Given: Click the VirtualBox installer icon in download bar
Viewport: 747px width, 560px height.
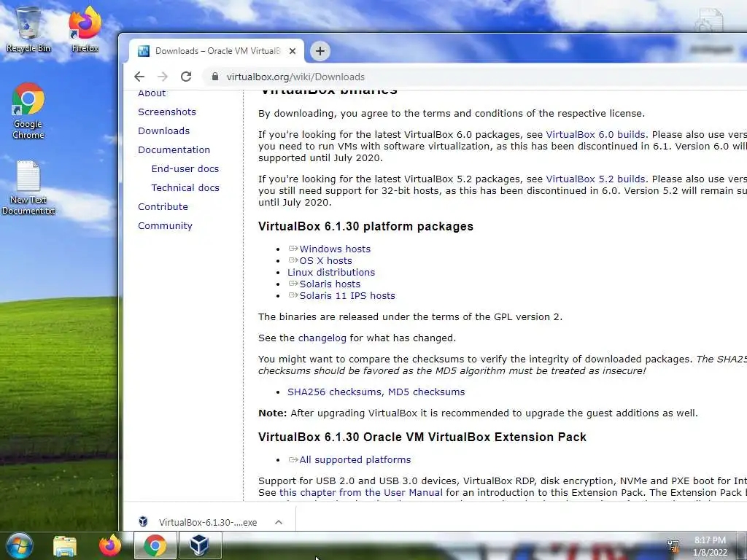Looking at the screenshot, I should point(143,522).
